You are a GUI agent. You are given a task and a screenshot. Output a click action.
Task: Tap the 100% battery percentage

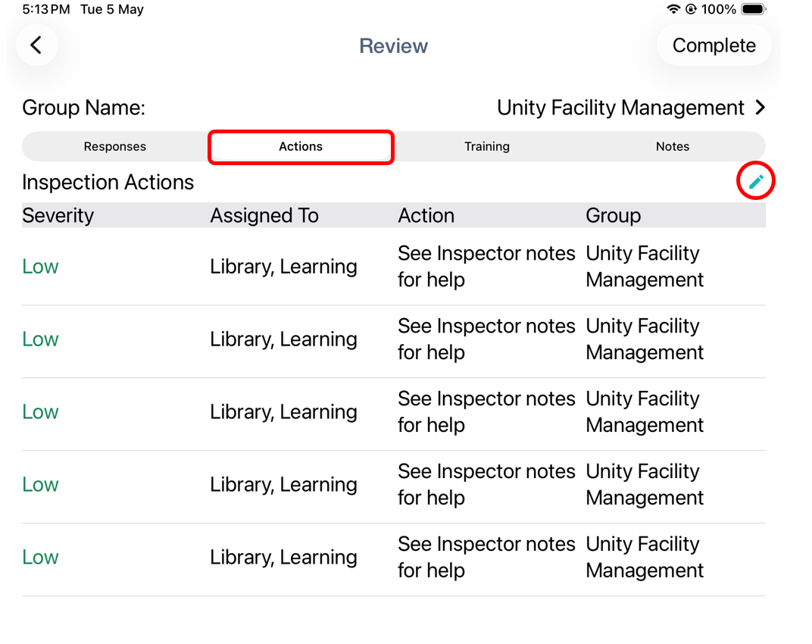coord(718,9)
